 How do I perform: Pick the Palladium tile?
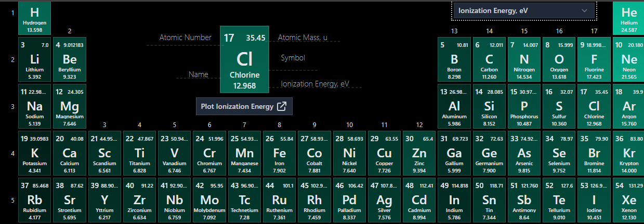349,201
